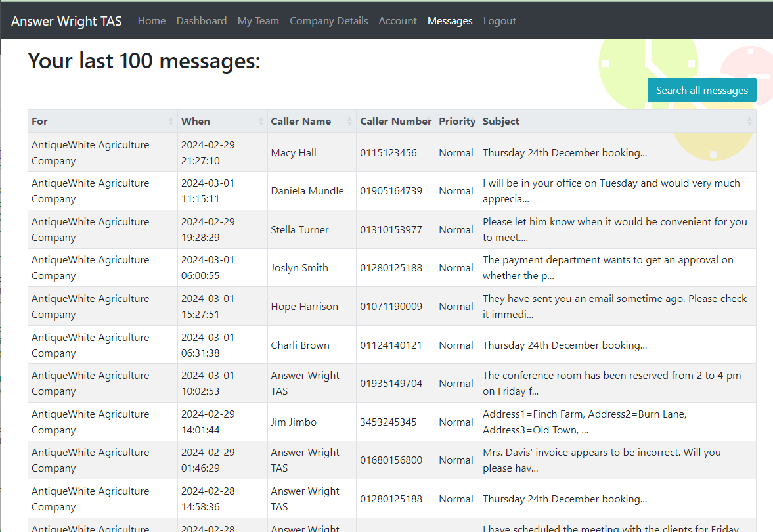Click caller number 01071190009
This screenshot has height=532, width=773.
tap(391, 307)
